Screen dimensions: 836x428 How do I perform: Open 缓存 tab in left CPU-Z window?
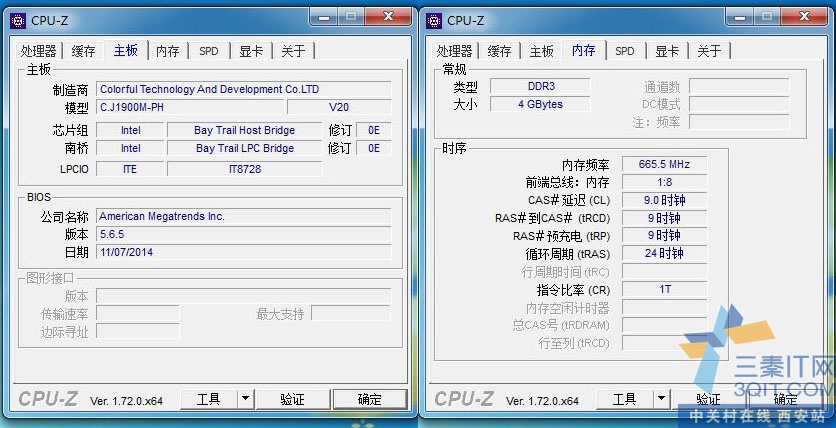click(83, 51)
